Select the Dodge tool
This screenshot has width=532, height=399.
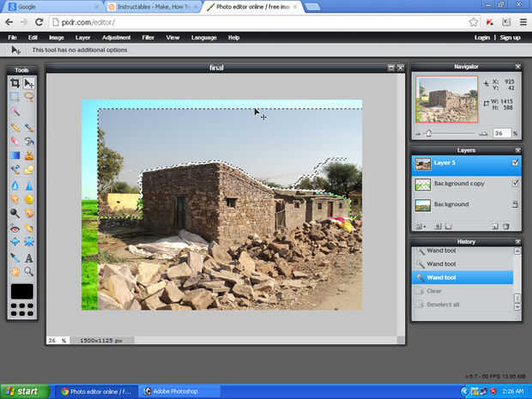click(x=15, y=213)
